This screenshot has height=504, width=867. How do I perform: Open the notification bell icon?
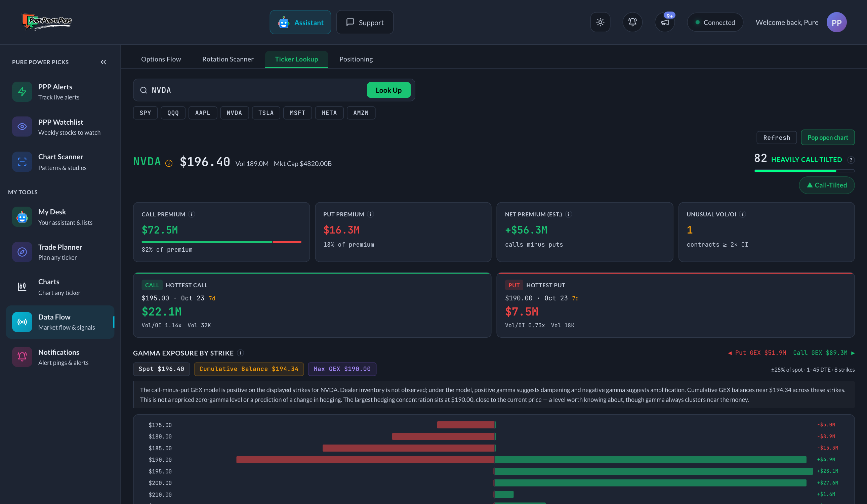click(632, 23)
